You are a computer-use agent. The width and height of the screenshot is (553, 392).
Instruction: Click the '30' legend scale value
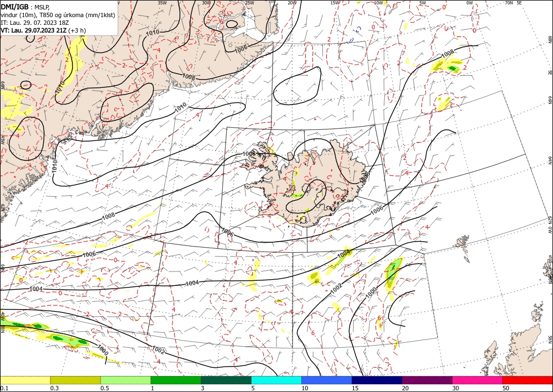[456, 388]
